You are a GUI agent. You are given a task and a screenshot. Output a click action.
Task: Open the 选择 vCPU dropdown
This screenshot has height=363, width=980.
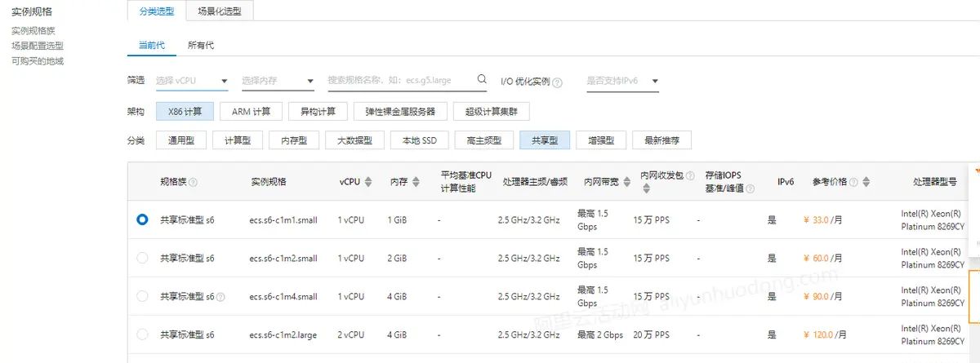click(192, 82)
